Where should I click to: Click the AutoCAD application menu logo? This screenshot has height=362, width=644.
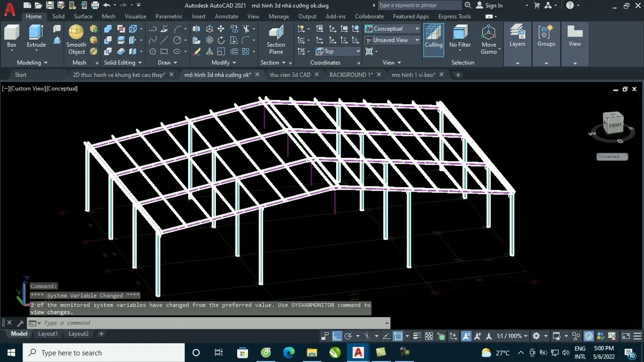tap(10, 9)
